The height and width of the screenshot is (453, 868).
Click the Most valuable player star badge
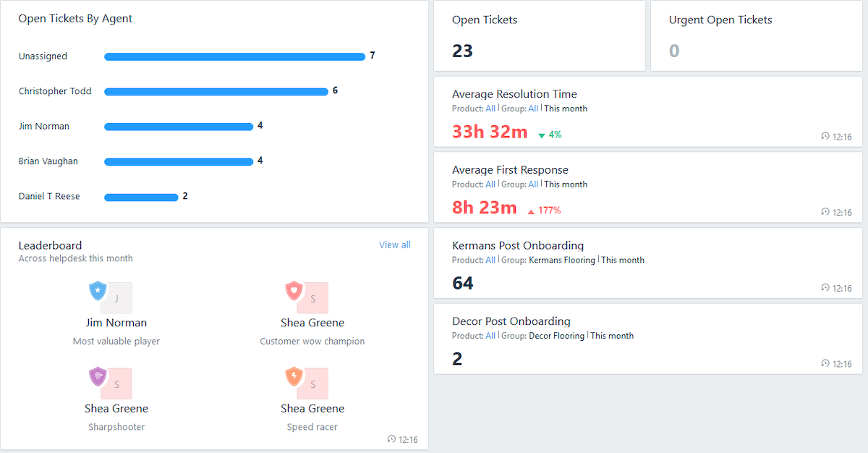[98, 291]
